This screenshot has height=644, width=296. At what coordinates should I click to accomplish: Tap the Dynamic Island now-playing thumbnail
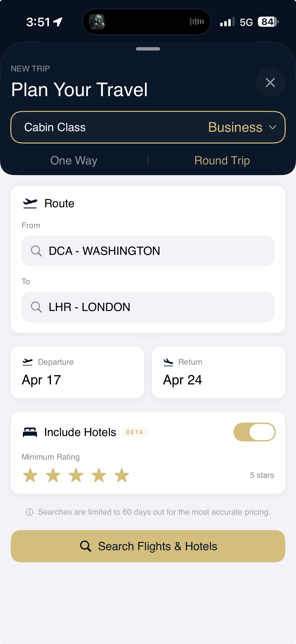point(97,22)
